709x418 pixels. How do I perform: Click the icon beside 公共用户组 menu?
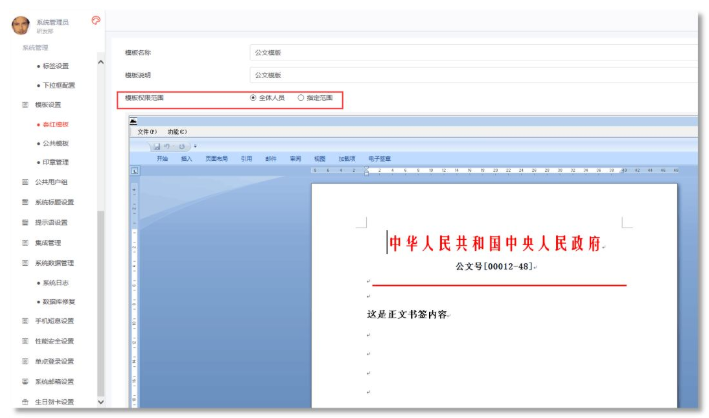pos(25,182)
